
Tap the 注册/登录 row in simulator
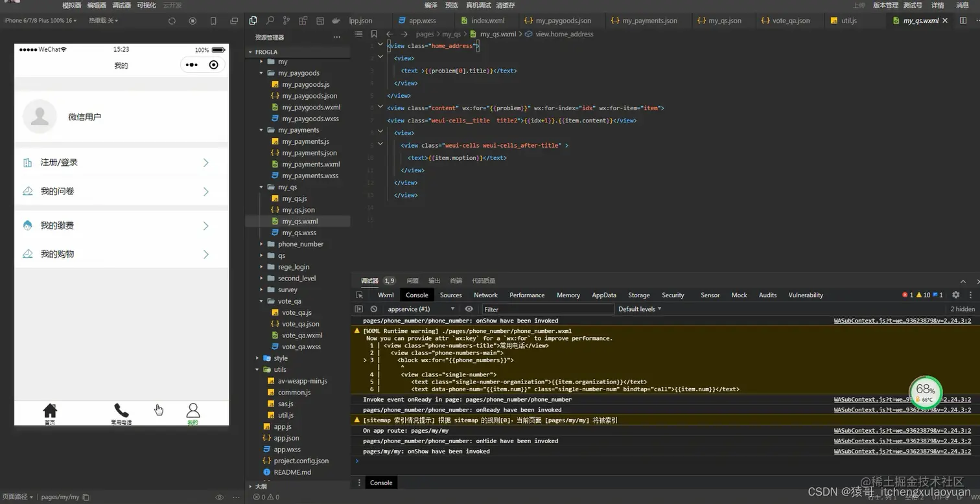tap(121, 163)
